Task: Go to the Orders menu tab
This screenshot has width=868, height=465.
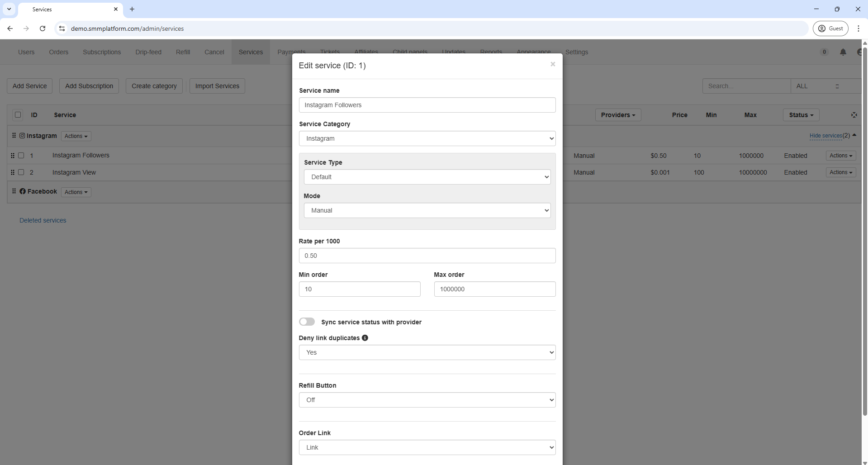Action: tap(58, 52)
